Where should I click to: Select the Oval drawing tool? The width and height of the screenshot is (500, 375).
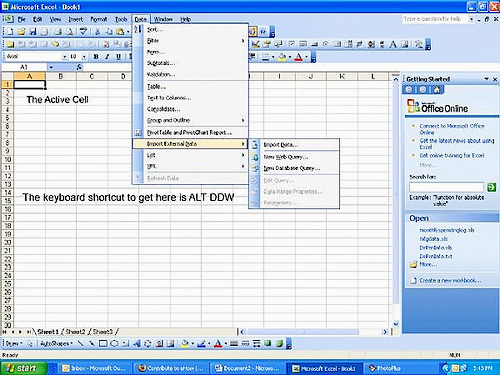coord(114,343)
